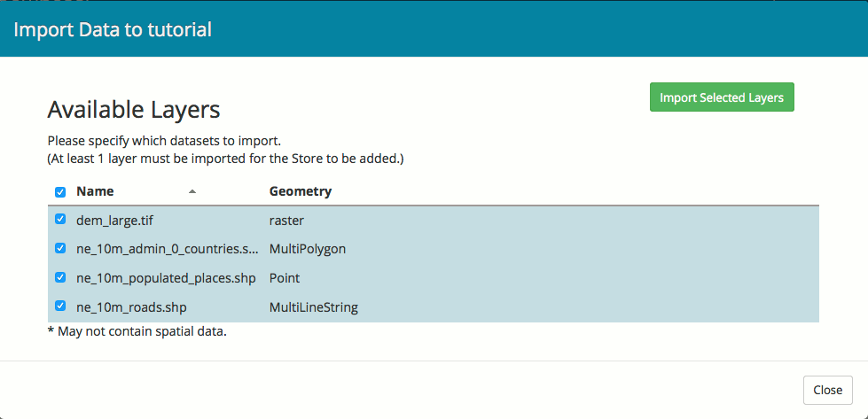868x419 pixels.
Task: Click the raster geometry cell
Action: click(287, 221)
